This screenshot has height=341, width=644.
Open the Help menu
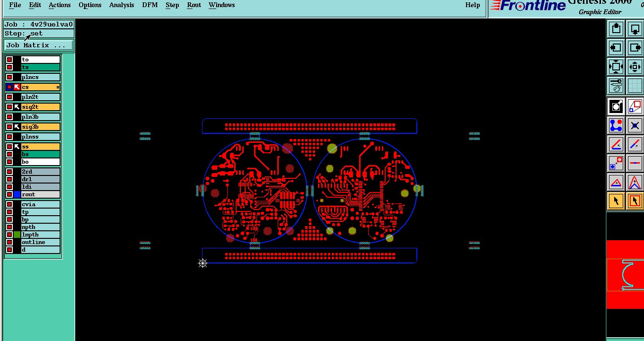(472, 5)
